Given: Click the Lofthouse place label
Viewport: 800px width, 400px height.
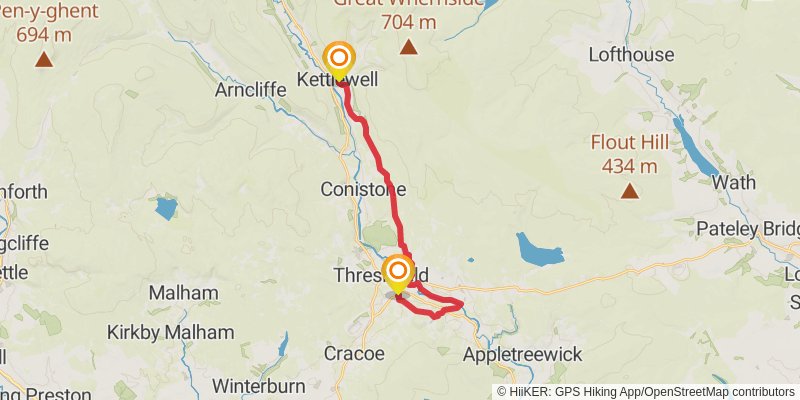Looking at the screenshot, I should [632, 55].
